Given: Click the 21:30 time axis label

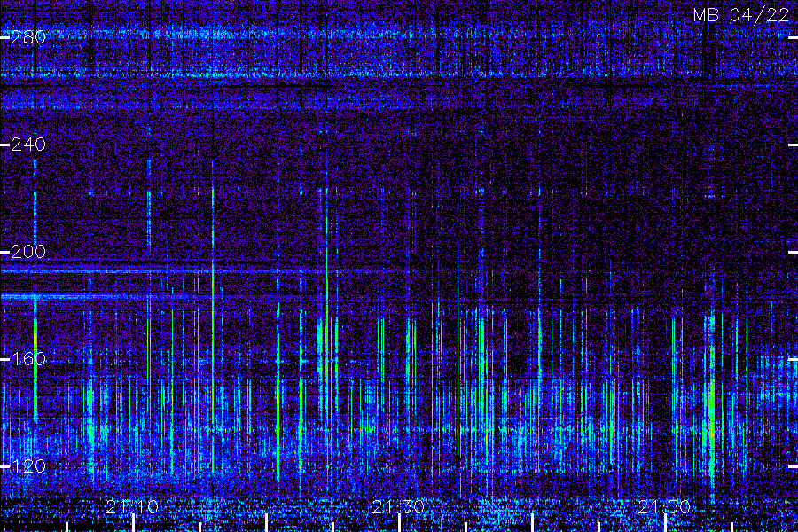Looking at the screenshot, I should pos(398,507).
